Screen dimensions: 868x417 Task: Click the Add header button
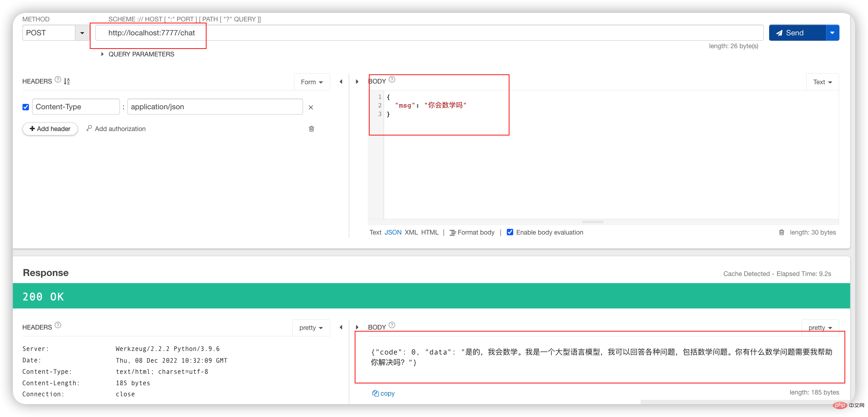pos(50,129)
